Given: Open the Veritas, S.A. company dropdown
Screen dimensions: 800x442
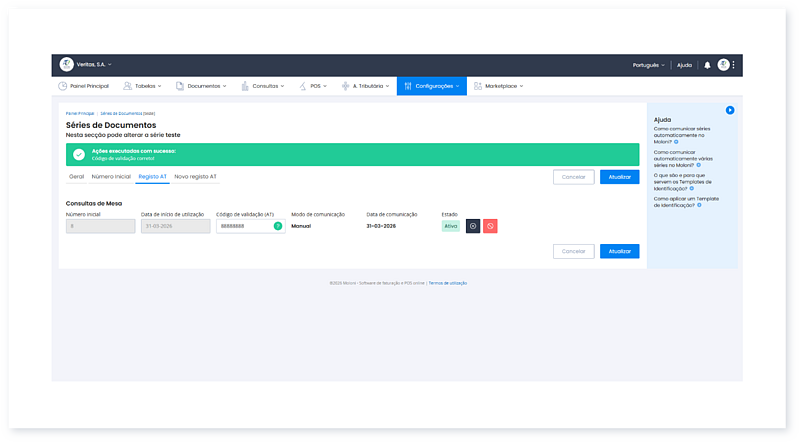Looking at the screenshot, I should pos(94,64).
